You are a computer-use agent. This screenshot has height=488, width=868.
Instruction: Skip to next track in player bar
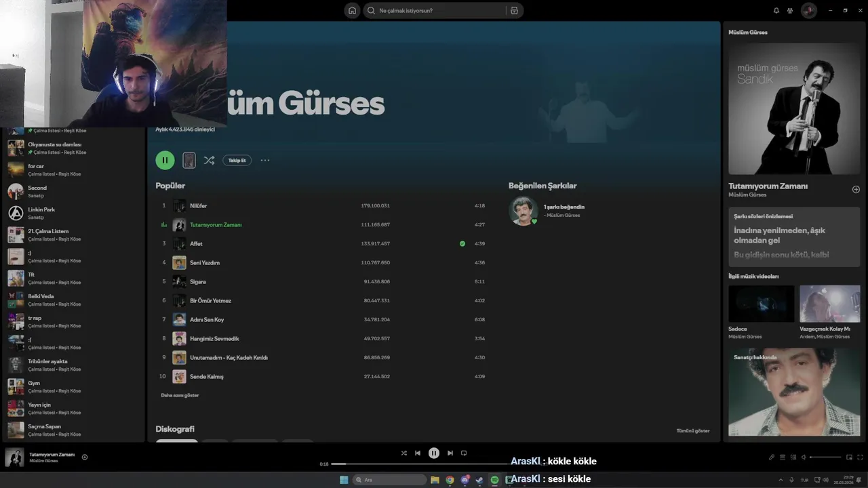[450, 453]
